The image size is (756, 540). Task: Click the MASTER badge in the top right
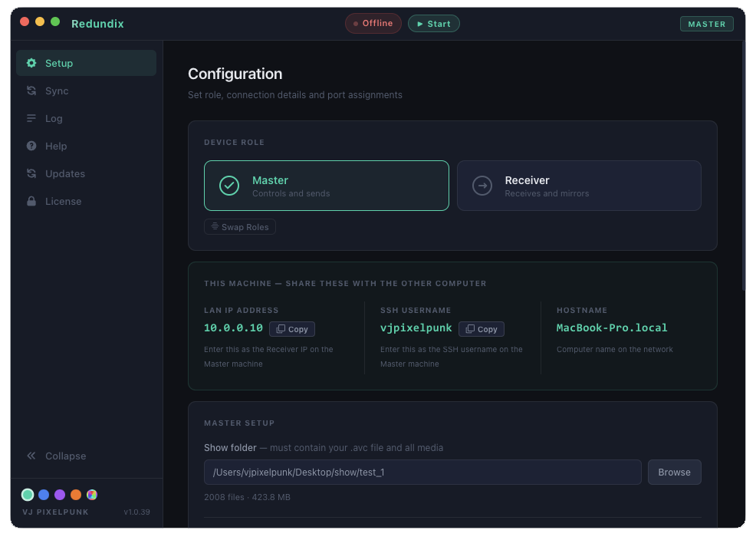[707, 24]
